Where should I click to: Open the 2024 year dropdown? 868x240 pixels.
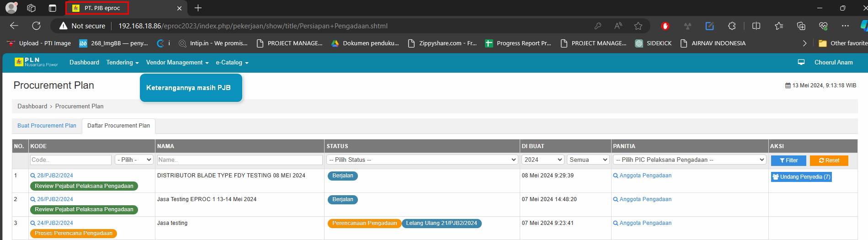pyautogui.click(x=543, y=160)
